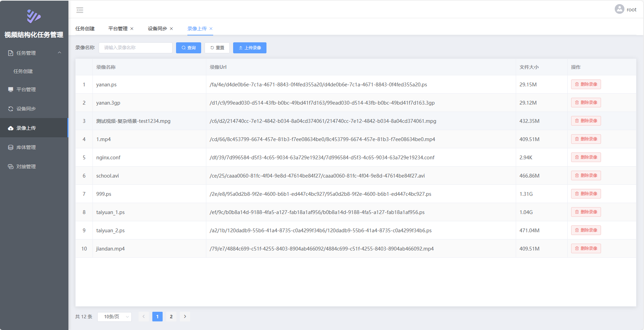Click the 重置 reset button
644x330 pixels.
click(x=217, y=48)
